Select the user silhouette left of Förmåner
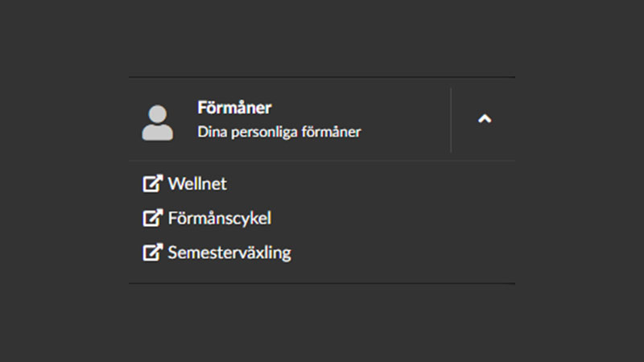 tap(157, 123)
